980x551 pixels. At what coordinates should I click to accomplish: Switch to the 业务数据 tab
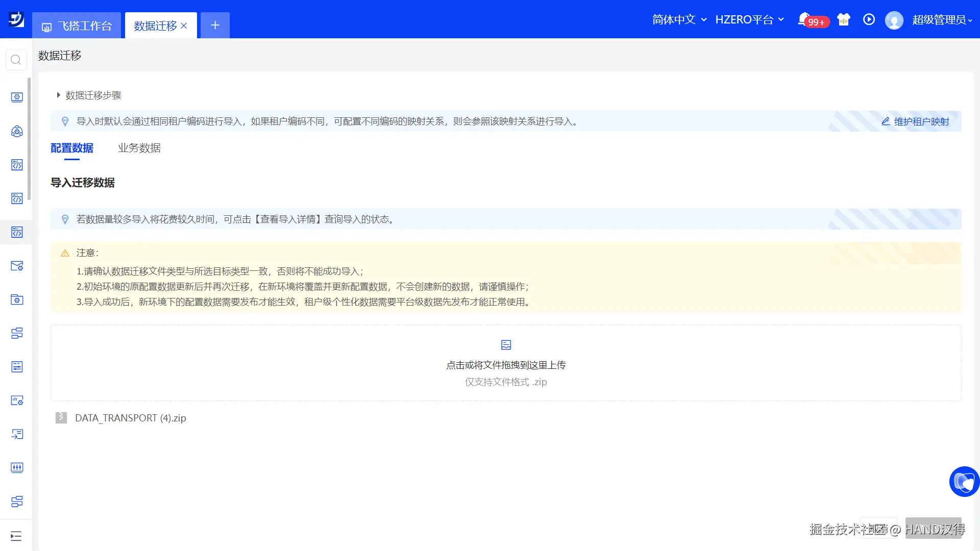139,148
